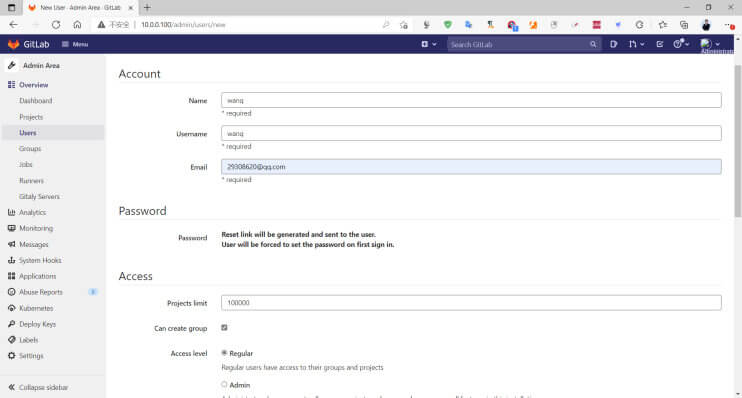The image size is (742, 398).
Task: Click the System Hooks anchor icon
Action: [11, 260]
